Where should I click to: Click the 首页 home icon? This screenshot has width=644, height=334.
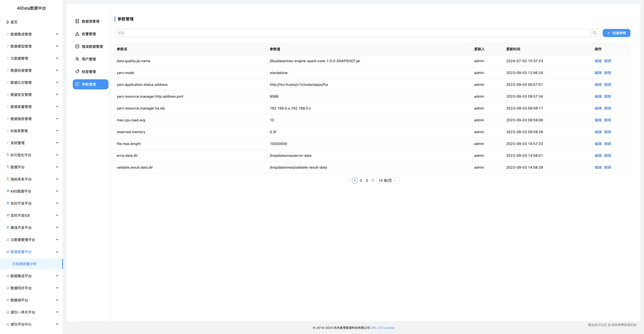[x=8, y=22]
